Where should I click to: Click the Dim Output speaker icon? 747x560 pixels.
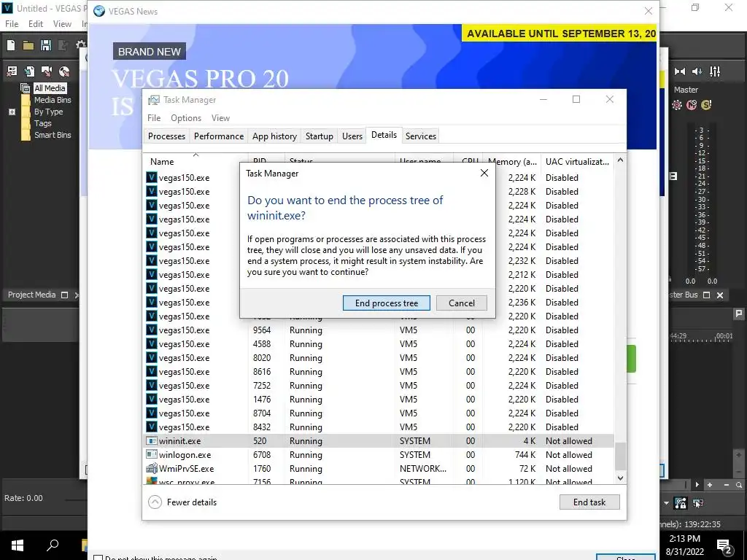point(697,71)
